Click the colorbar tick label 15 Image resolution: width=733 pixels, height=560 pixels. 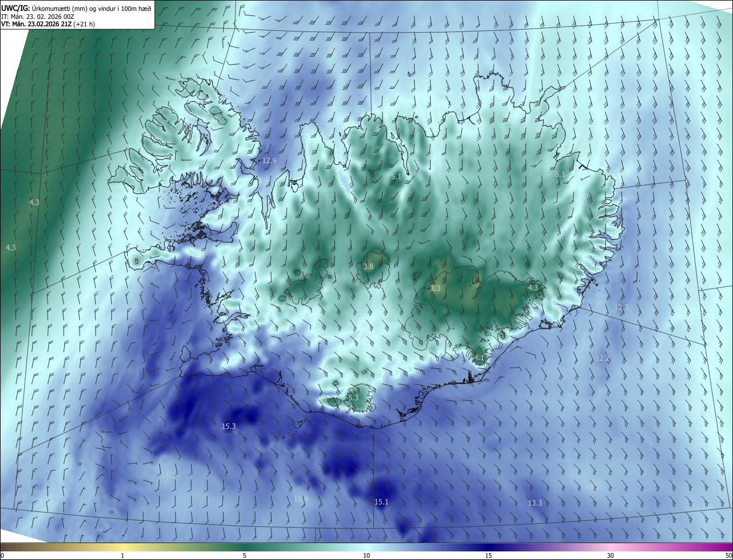pos(488,555)
